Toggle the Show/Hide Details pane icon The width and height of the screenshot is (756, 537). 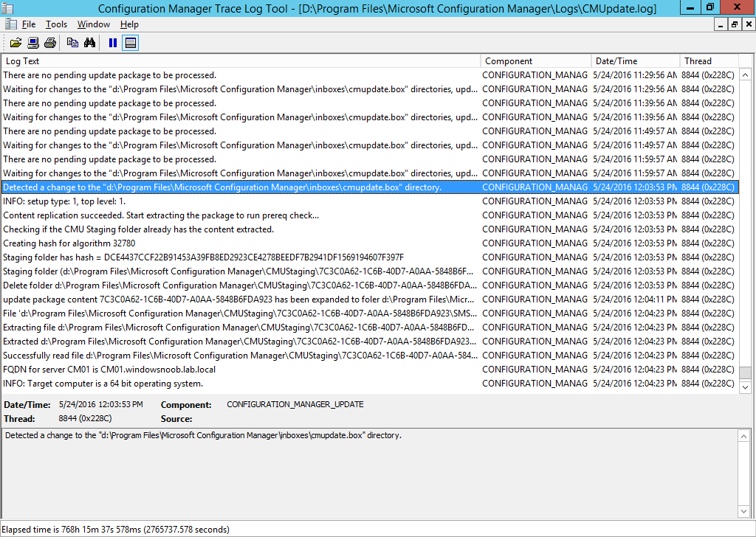click(x=130, y=43)
